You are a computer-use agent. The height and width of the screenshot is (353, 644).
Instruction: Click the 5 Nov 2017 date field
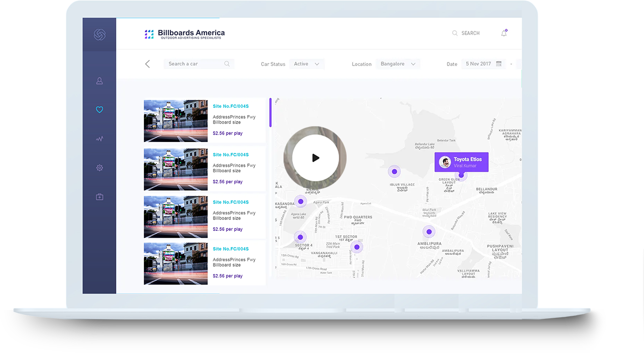click(483, 64)
